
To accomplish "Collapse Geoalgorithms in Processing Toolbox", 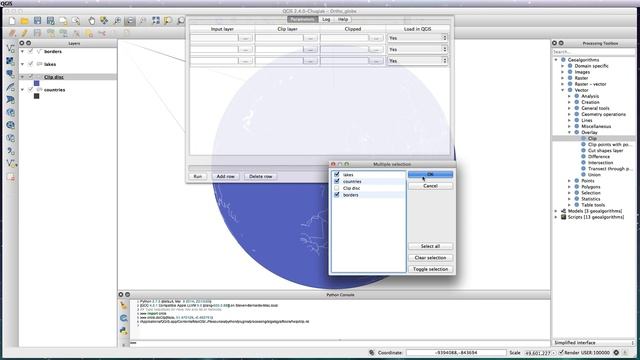I will 556,60.
